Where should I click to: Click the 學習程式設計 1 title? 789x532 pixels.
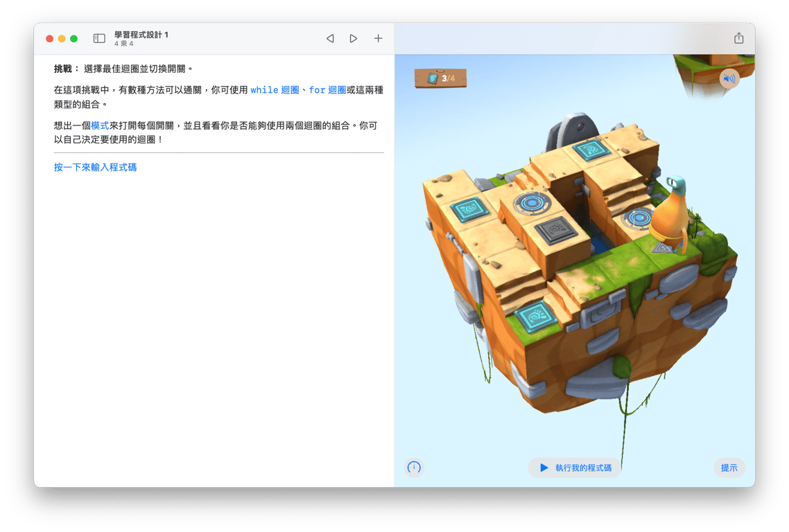141,35
